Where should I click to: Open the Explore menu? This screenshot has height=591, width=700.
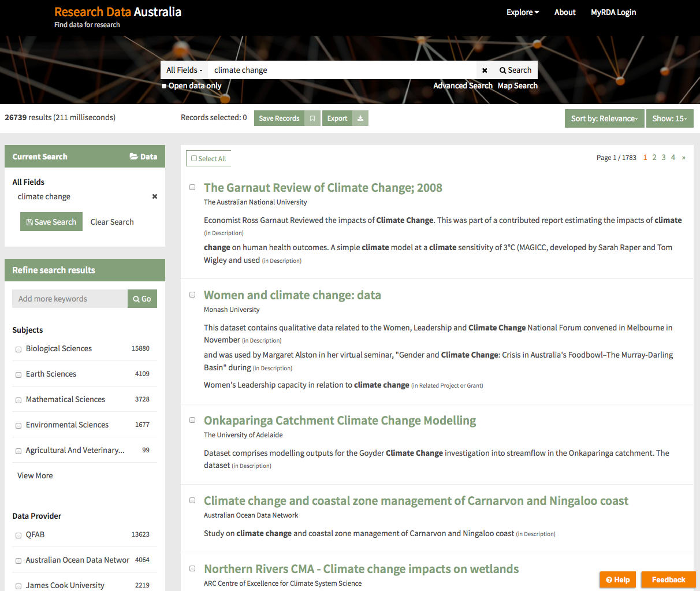(x=522, y=12)
